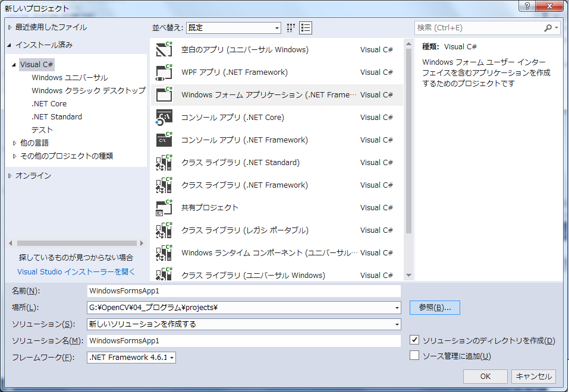The width and height of the screenshot is (569, 392).
Task: Select クラス ライブラリ (レガシ ポータブル) template name
Action: 245,230
